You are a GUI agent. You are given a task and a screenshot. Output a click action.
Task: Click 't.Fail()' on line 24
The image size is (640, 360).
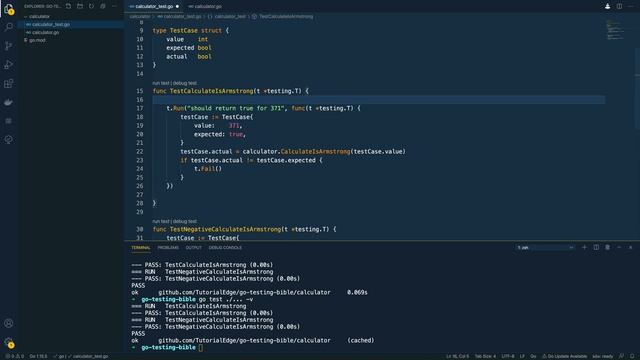pos(208,169)
